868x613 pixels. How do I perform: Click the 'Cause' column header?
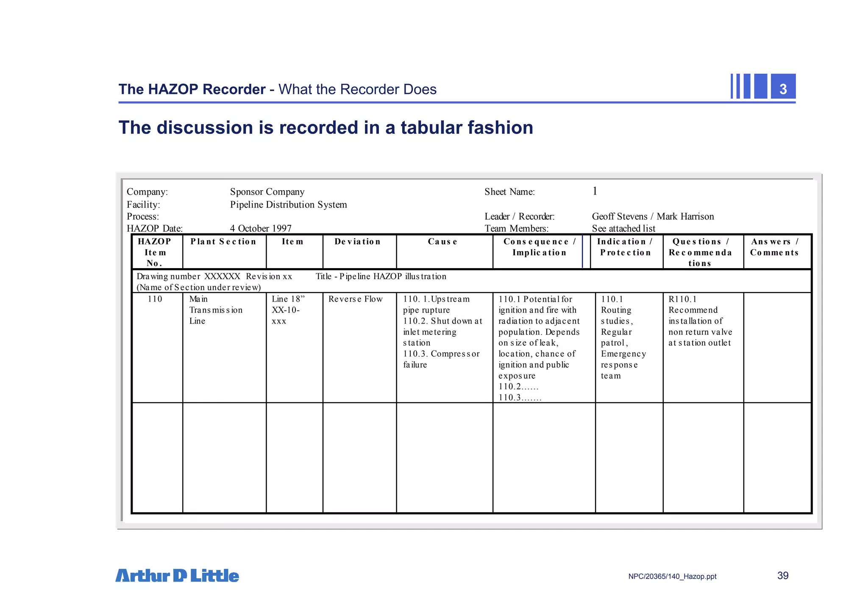[x=442, y=241]
